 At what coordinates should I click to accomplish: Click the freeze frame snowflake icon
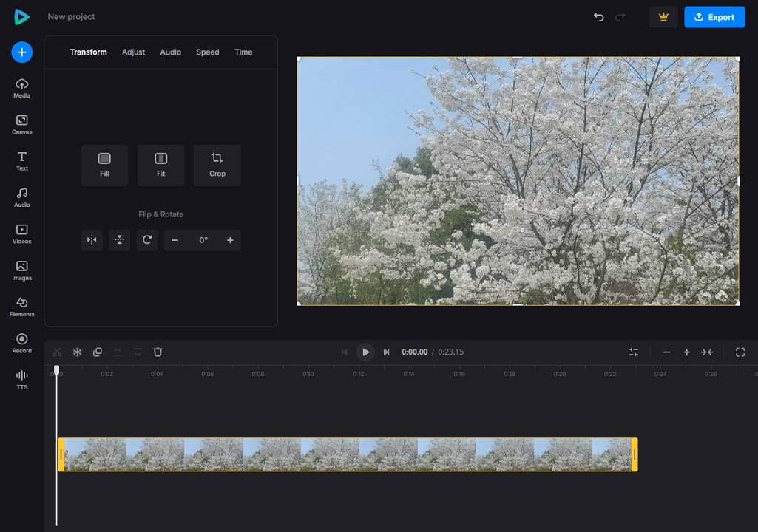(78, 352)
